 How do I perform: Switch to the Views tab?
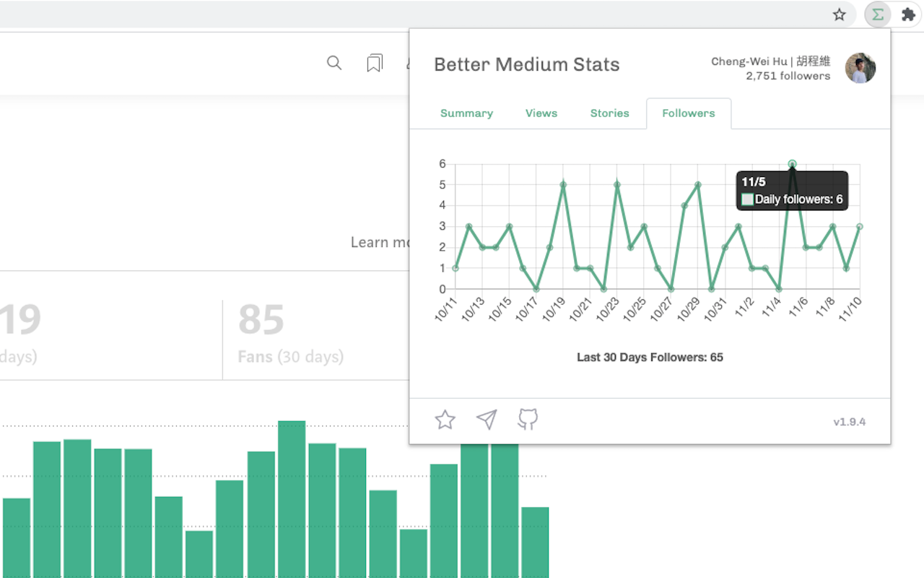click(x=541, y=113)
